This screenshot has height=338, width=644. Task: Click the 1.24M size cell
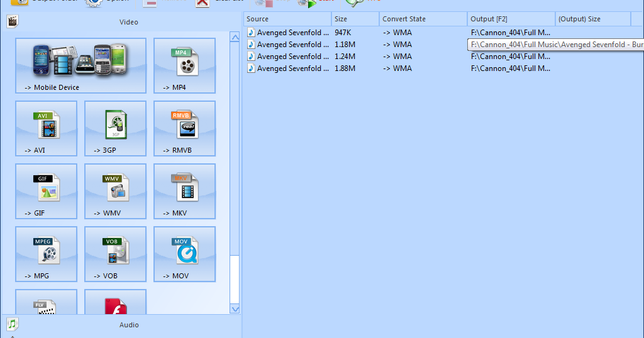[345, 56]
